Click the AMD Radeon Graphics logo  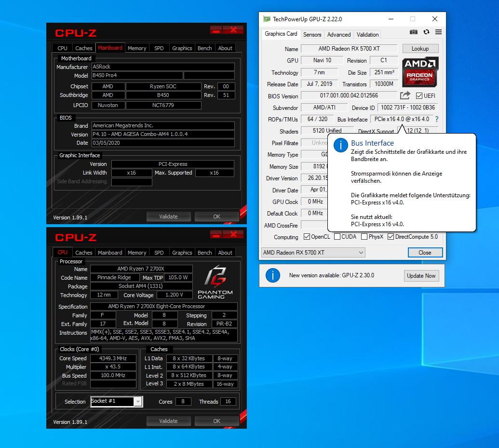[420, 72]
